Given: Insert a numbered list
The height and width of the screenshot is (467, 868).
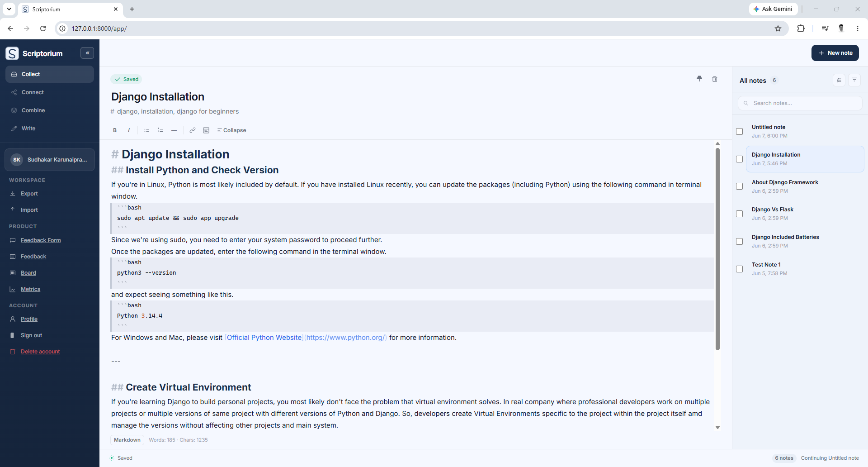Looking at the screenshot, I should (160, 130).
